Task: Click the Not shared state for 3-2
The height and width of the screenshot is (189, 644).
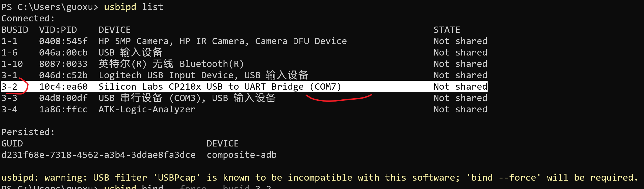Action: point(460,87)
